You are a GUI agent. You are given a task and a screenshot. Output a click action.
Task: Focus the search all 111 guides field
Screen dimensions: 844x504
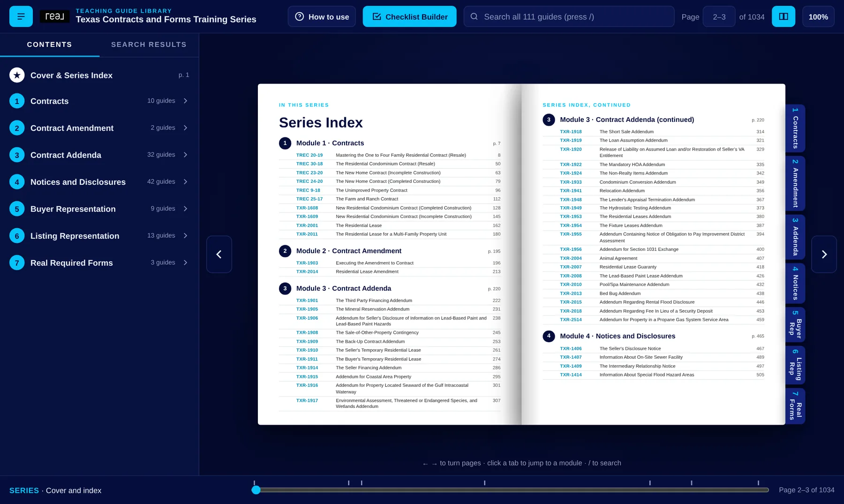tap(569, 16)
